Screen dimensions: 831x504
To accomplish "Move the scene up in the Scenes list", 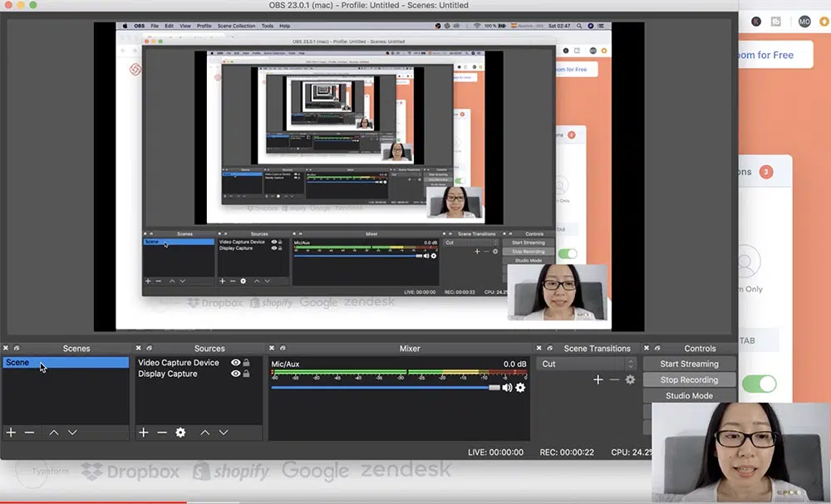I will (x=53, y=433).
